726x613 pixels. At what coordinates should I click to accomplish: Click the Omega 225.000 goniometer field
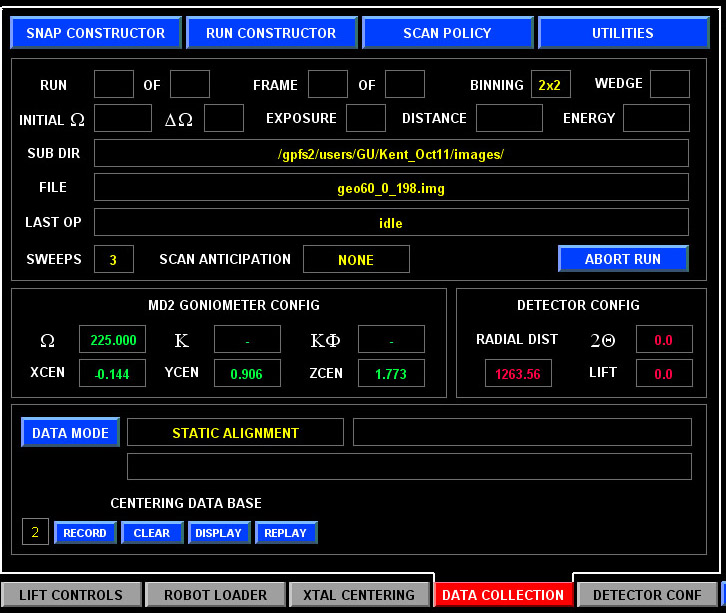112,340
